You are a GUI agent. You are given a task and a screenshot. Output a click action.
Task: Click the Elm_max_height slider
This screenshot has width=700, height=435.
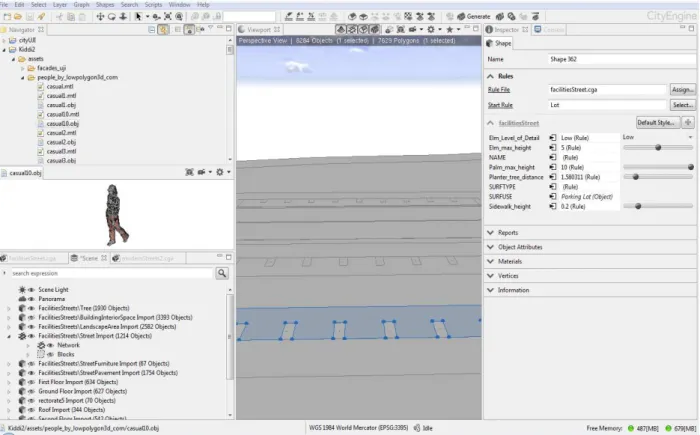658,147
